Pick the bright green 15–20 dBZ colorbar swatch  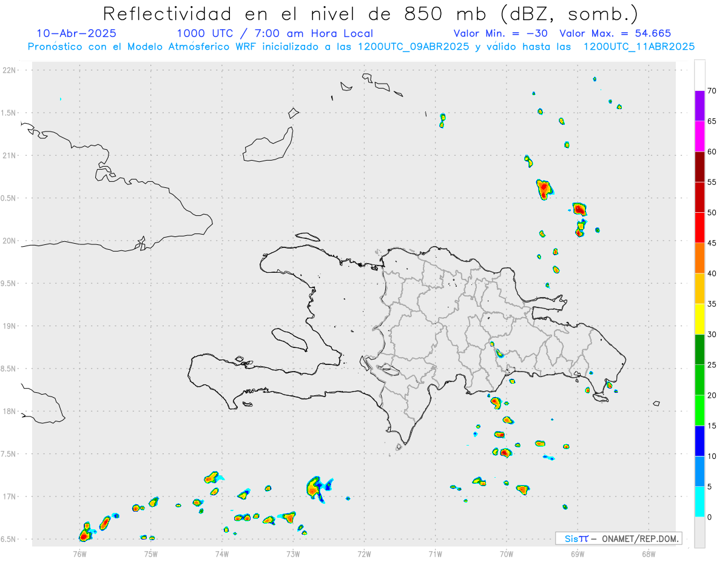(699, 410)
